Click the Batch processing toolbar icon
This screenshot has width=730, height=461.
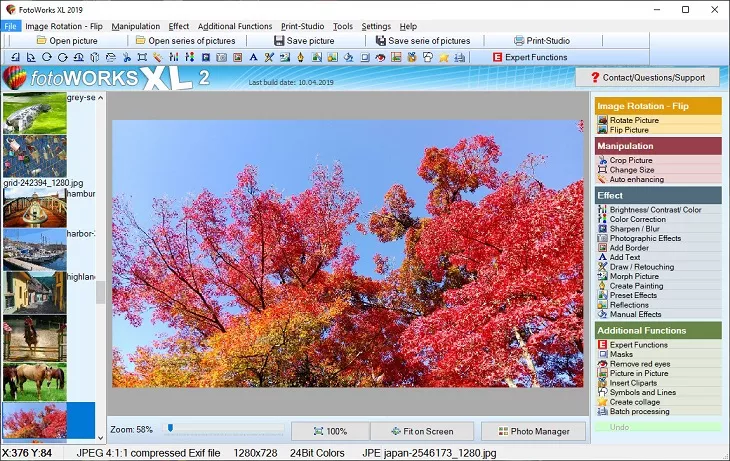tap(460, 57)
